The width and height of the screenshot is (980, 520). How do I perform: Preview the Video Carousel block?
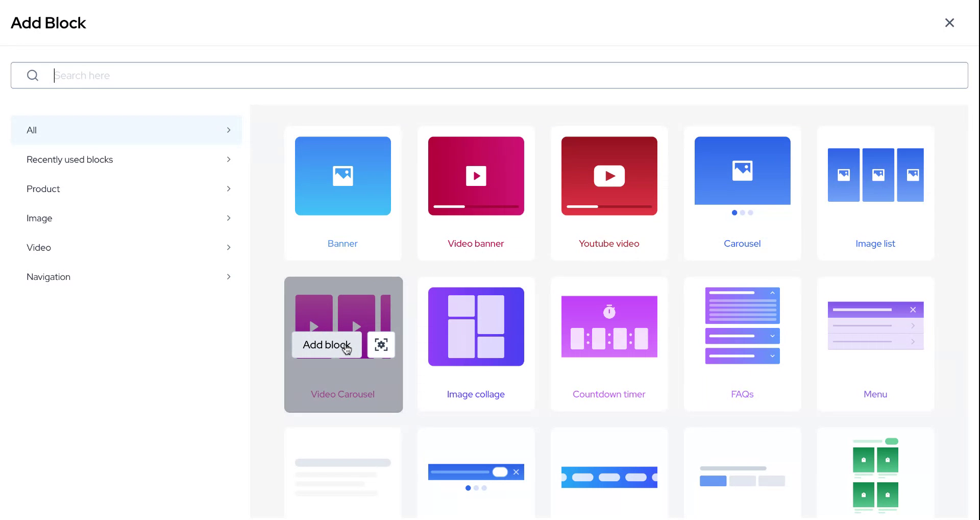click(x=381, y=345)
